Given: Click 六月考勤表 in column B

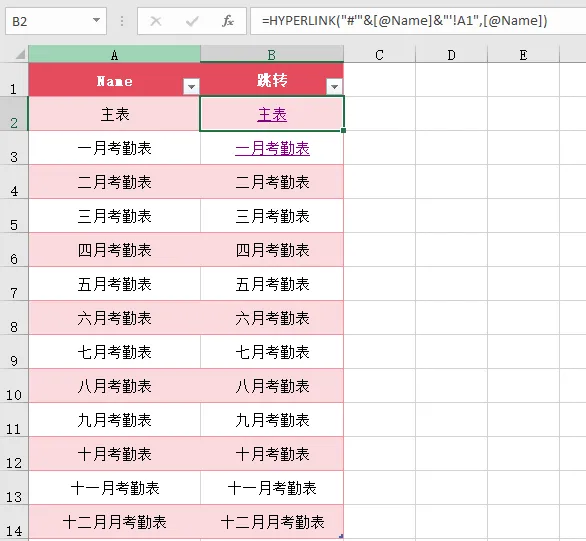Looking at the screenshot, I should [x=272, y=318].
